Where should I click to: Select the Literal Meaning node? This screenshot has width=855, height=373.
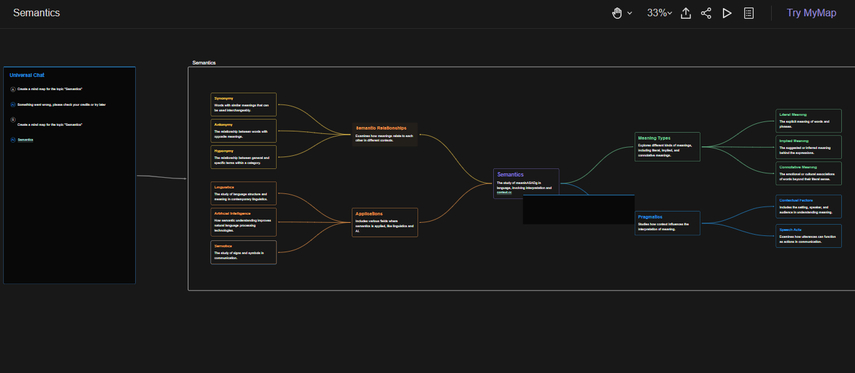point(809,121)
